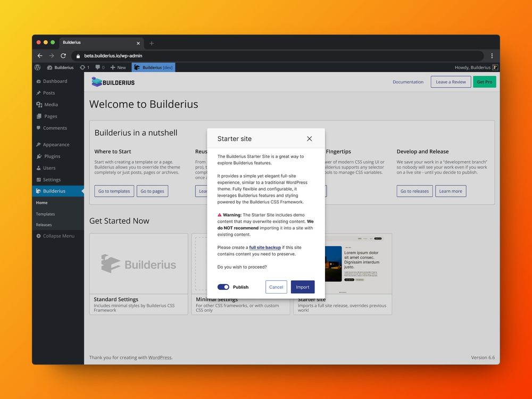The width and height of the screenshot is (532, 399).
Task: Click the address bar URL field
Action: tap(277, 56)
